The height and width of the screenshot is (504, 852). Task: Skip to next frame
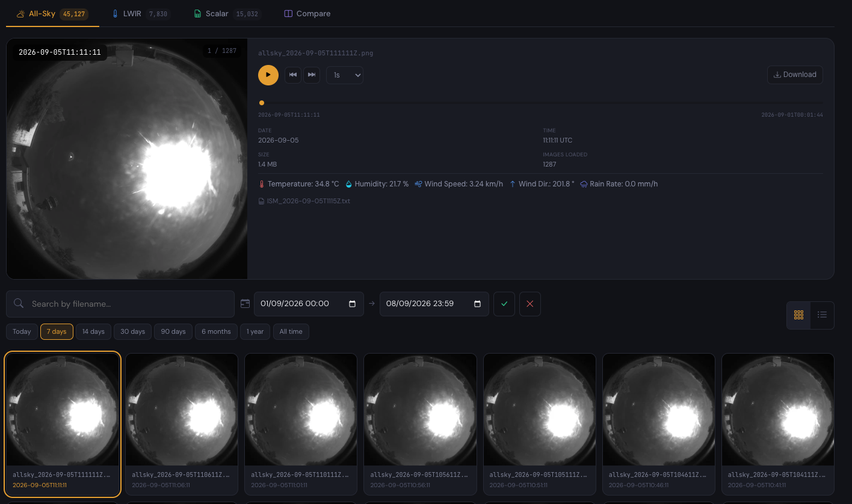[x=312, y=75]
